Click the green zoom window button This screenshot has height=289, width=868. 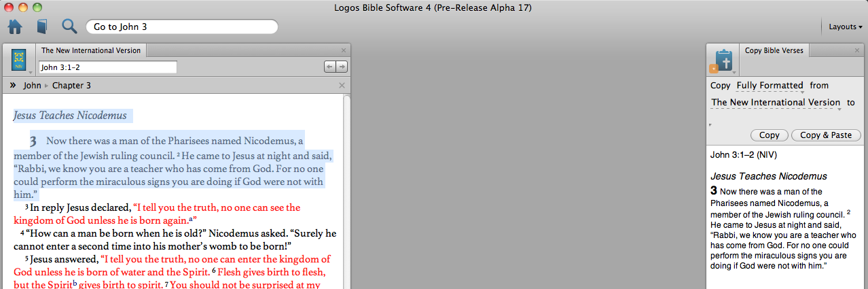pyautogui.click(x=37, y=7)
